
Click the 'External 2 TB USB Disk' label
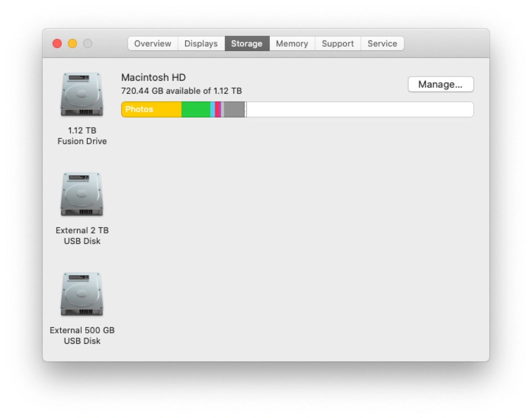click(82, 235)
